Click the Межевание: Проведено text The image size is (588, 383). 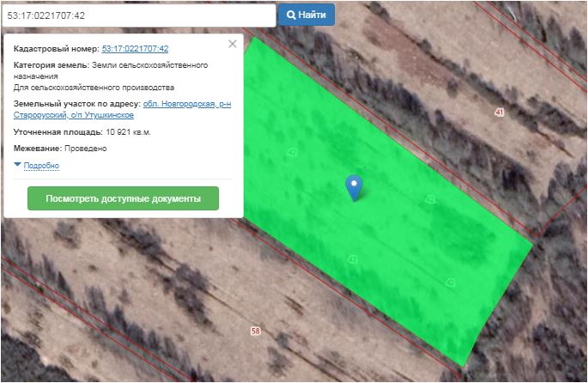tap(60, 149)
